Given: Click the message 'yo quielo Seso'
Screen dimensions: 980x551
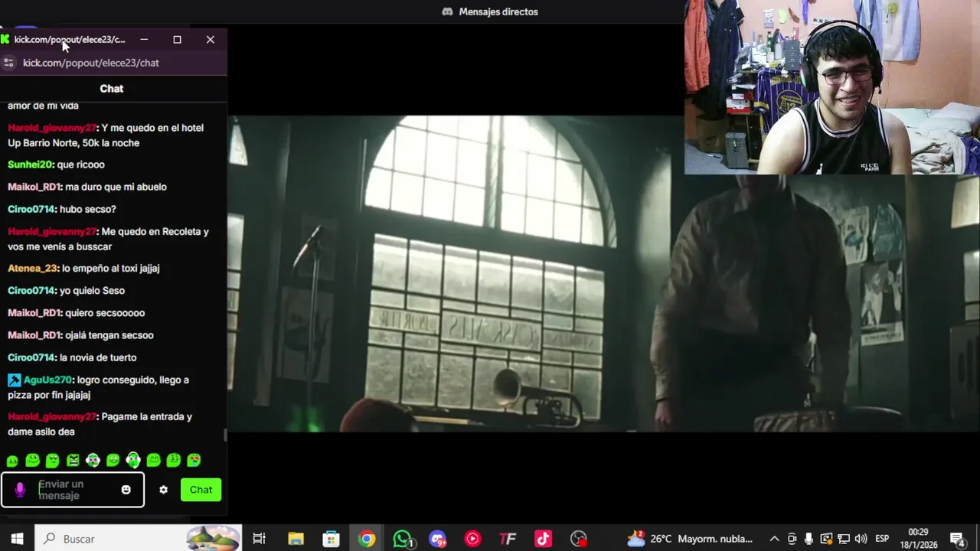Looking at the screenshot, I should pyautogui.click(x=92, y=291).
